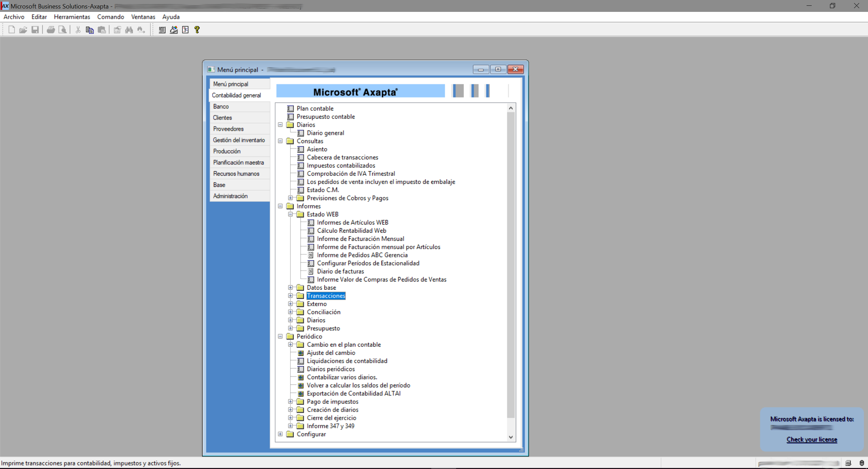Viewport: 868px width, 469px height.
Task: Toggle the widest gray layout bar
Action: pyautogui.click(x=458, y=91)
